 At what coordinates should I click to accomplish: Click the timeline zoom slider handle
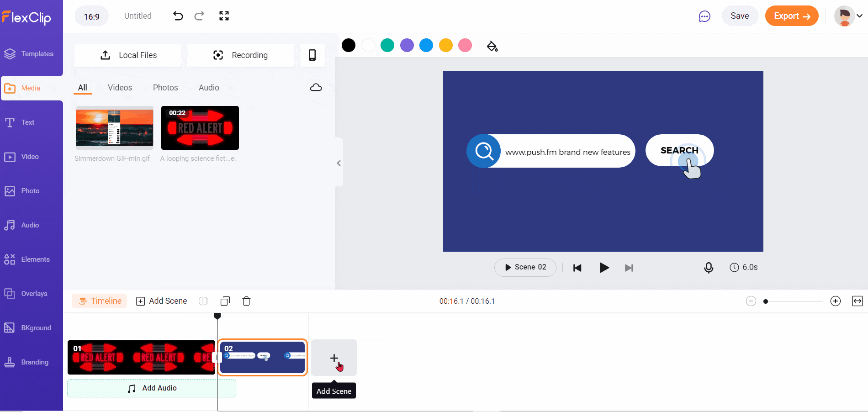[x=766, y=301]
